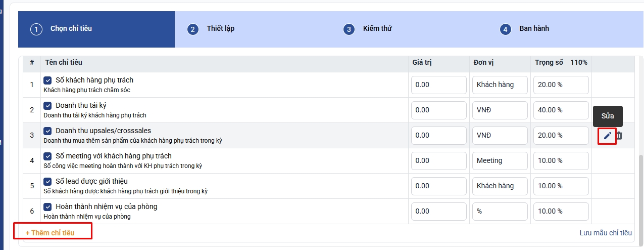The height and width of the screenshot is (250, 644).
Task: Toggle the Số lead được giới thiệu checkbox
Action: pyautogui.click(x=47, y=182)
